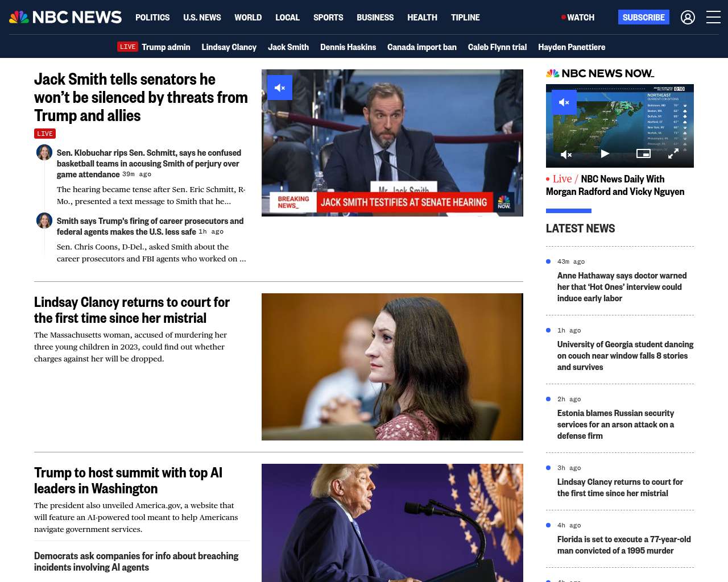The image size is (728, 582).
Task: Unmute the Jack Smith hearing video
Action: (280, 88)
